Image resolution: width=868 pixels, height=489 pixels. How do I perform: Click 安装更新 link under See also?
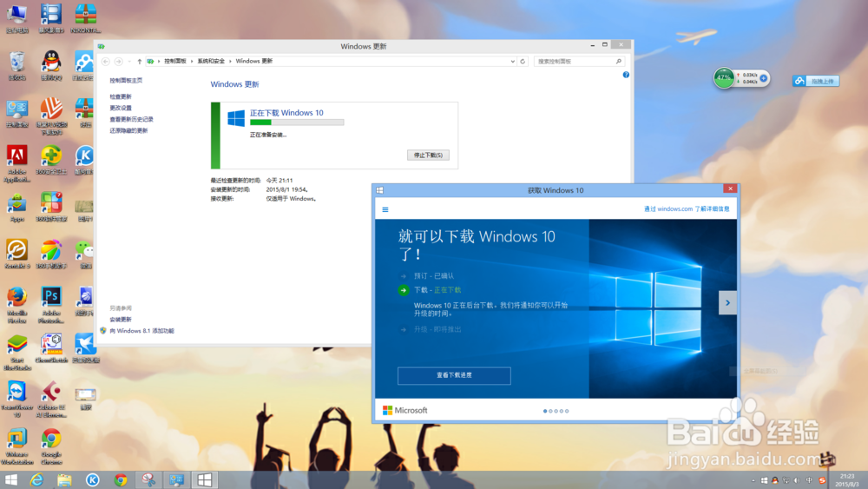click(120, 320)
